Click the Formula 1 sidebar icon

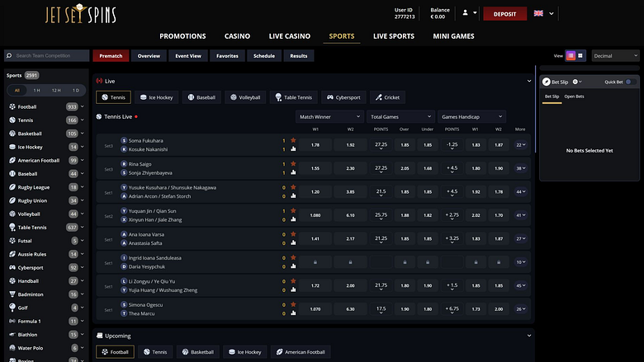(x=12, y=321)
